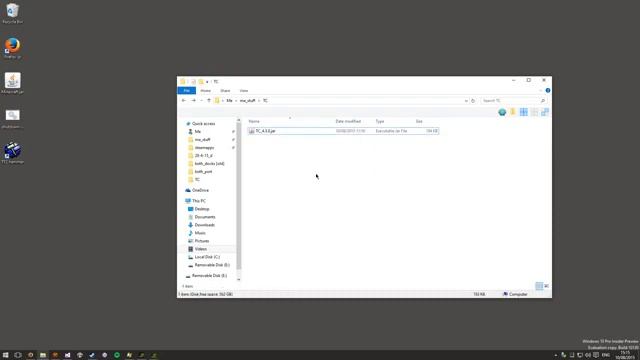Refresh the current folder view
This screenshot has height=360, width=640.
tap(473, 100)
